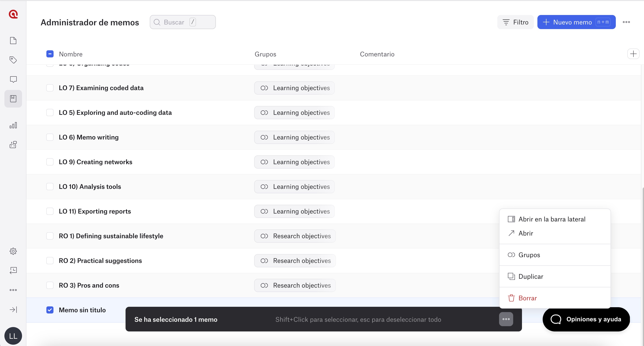Open the LL user avatar menu
This screenshot has height=346, width=644.
(x=13, y=336)
